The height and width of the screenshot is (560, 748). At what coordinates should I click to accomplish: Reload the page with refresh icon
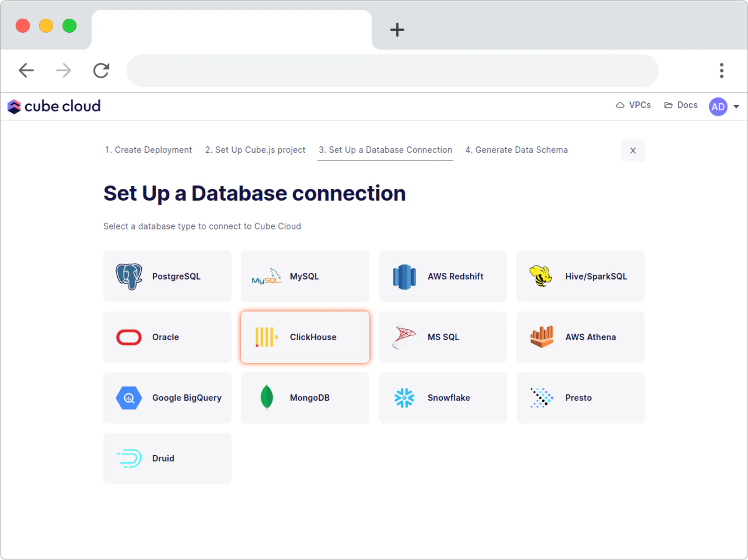(x=101, y=71)
